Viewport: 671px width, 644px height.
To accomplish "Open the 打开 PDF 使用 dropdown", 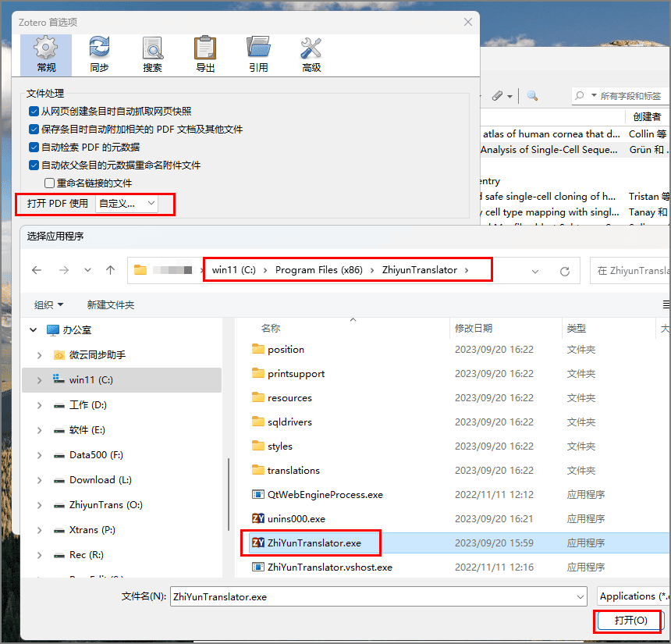I will point(126,204).
